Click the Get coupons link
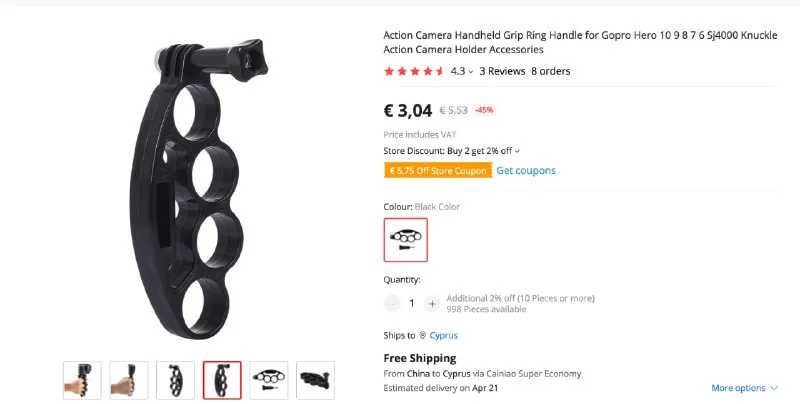This screenshot has width=800, height=404. click(x=526, y=170)
